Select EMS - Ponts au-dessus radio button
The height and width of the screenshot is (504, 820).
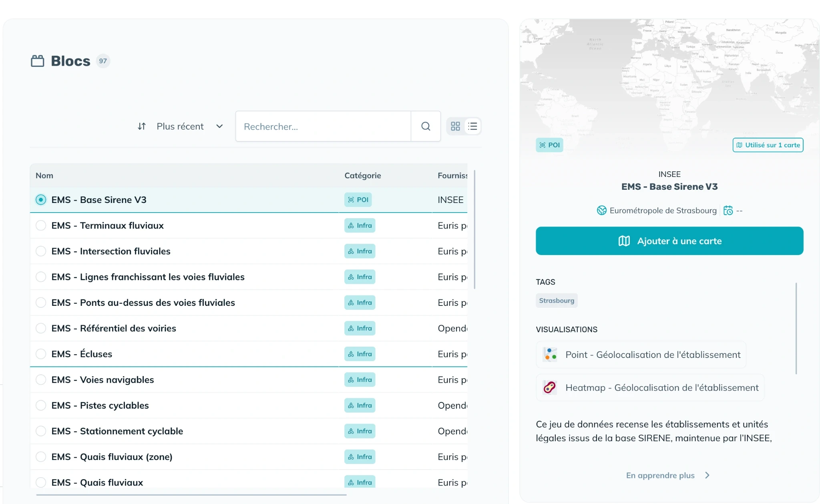click(x=41, y=303)
